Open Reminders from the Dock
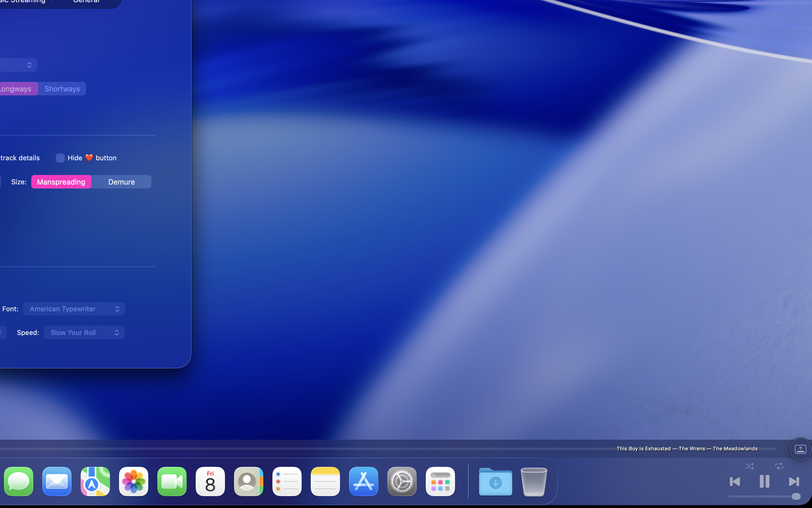This screenshot has height=508, width=812. click(287, 481)
